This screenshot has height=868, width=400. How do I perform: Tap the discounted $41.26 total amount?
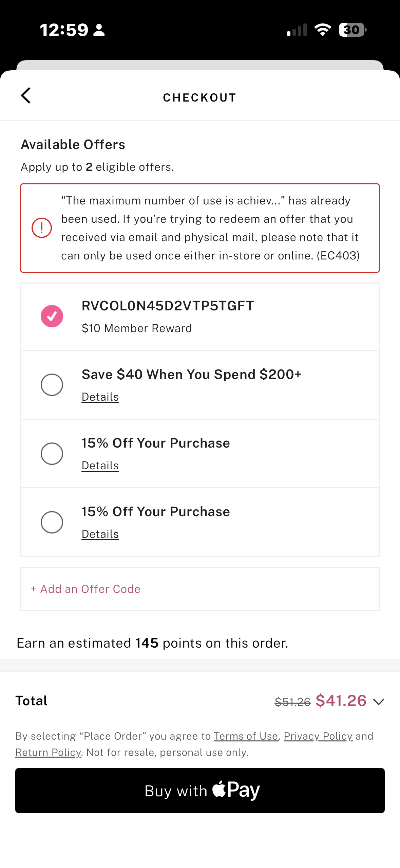coord(341,701)
